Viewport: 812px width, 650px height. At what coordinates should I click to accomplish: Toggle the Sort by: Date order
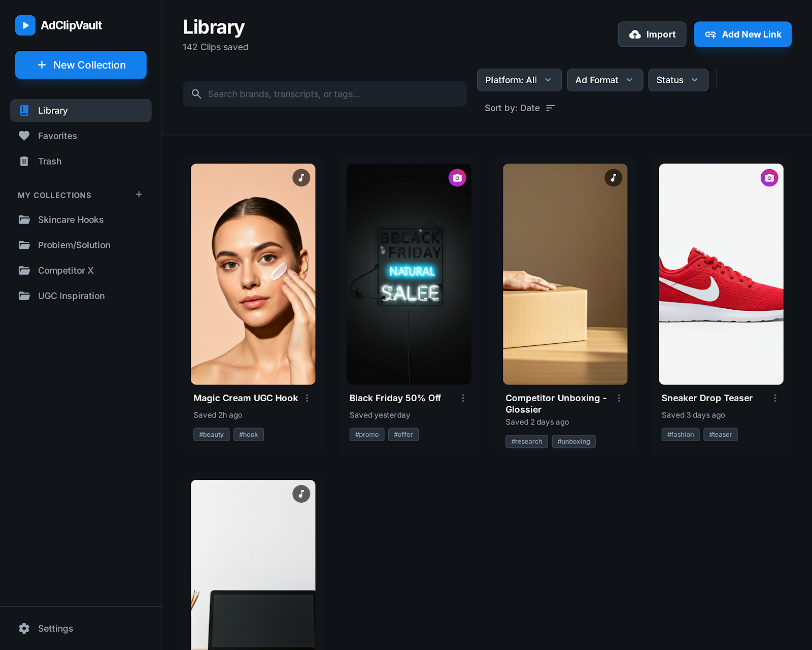520,108
